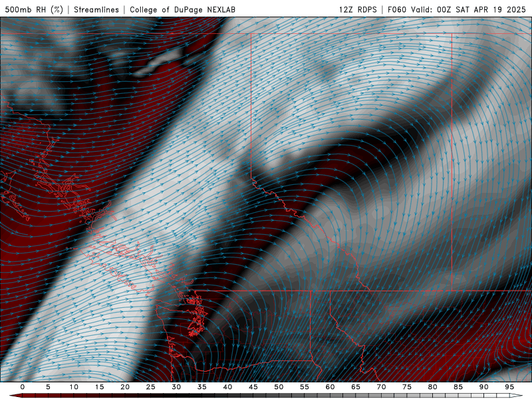Select the '60' value on the colorbar scale

[x=330, y=387]
